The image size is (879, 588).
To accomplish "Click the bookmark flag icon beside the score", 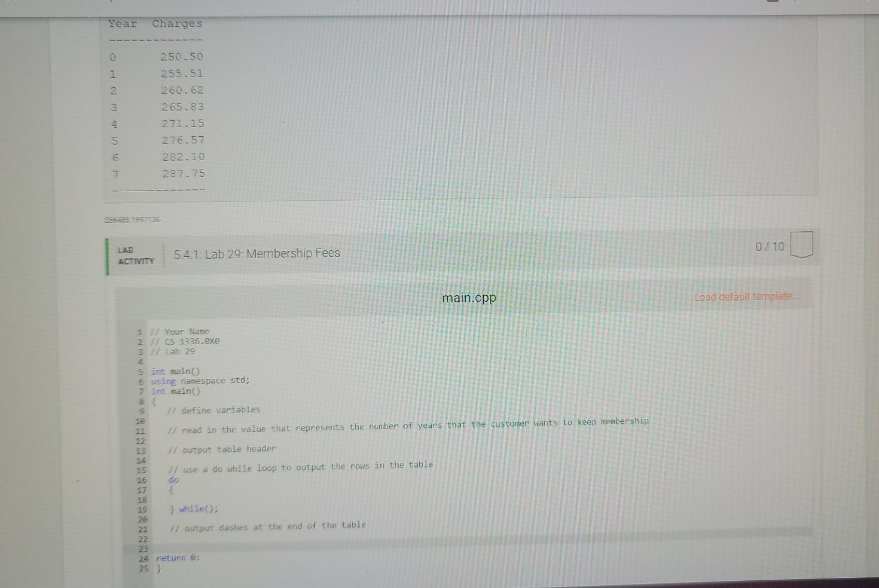I will (x=801, y=244).
